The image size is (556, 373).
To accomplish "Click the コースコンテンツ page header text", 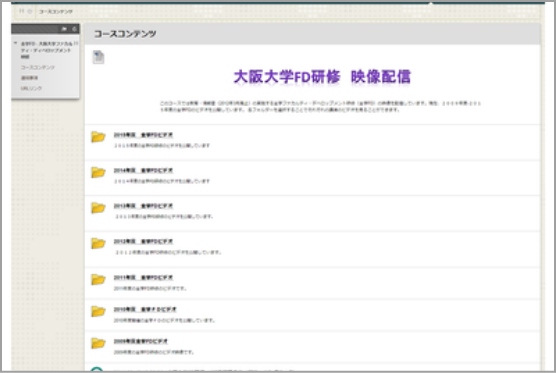I will (125, 34).
